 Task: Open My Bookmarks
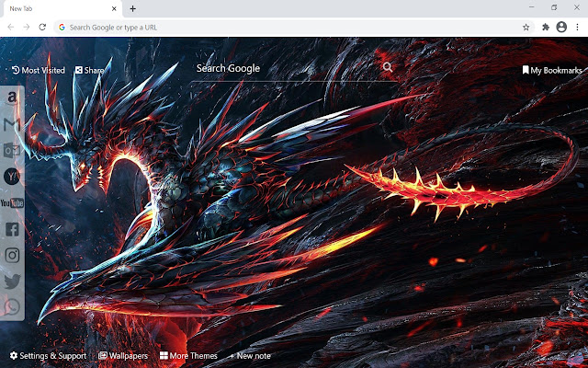552,70
